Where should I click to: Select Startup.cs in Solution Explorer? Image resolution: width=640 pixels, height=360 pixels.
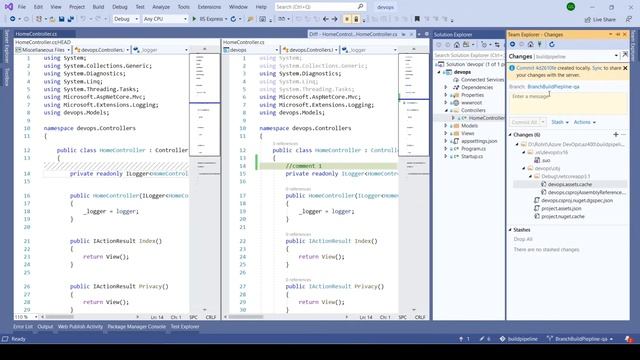coord(472,156)
